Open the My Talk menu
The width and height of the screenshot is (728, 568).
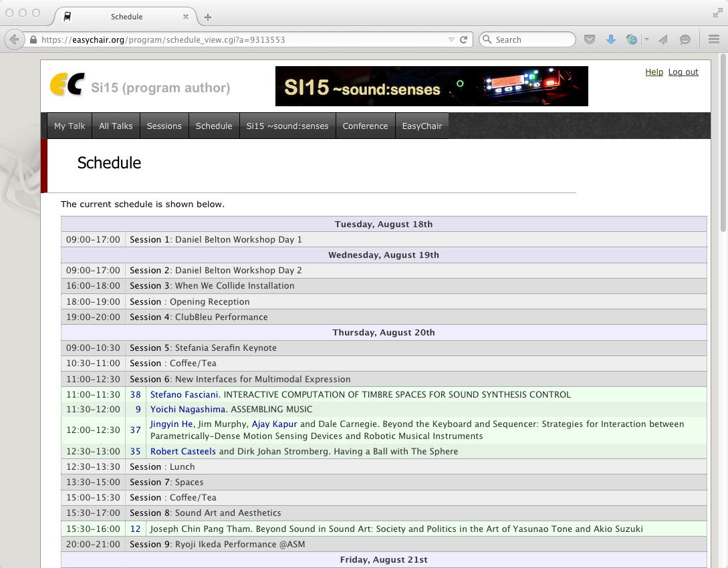coord(70,126)
